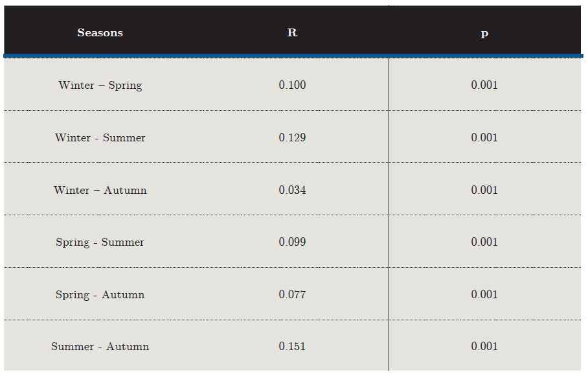Click the R value 0.129
This screenshot has width=588, height=378.
click(x=292, y=137)
